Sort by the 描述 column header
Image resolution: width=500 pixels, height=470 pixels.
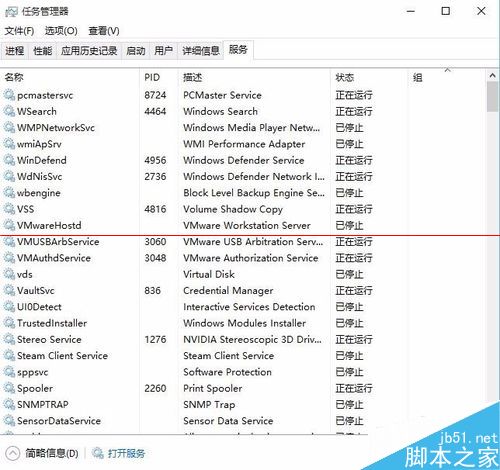coord(254,78)
